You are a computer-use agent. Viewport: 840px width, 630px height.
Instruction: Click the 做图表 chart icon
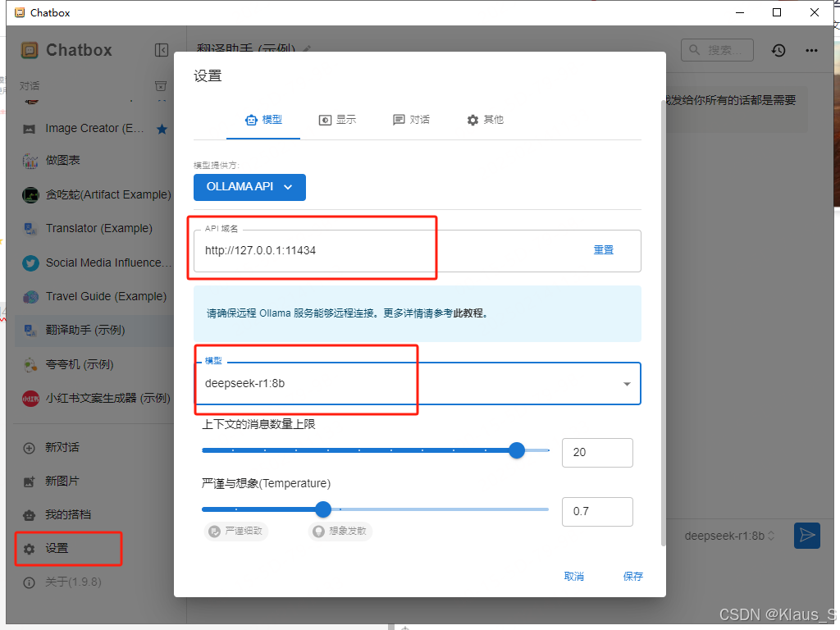tap(30, 161)
